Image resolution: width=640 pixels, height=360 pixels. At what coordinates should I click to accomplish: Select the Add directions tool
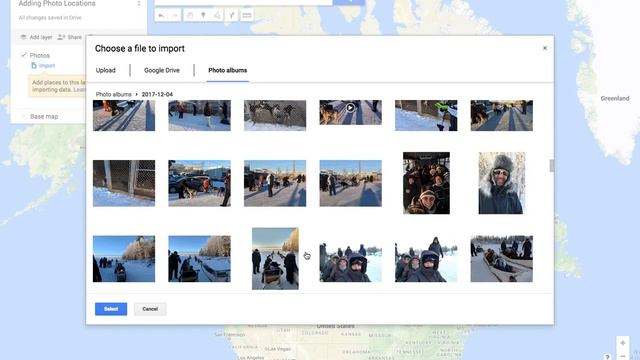coord(231,16)
